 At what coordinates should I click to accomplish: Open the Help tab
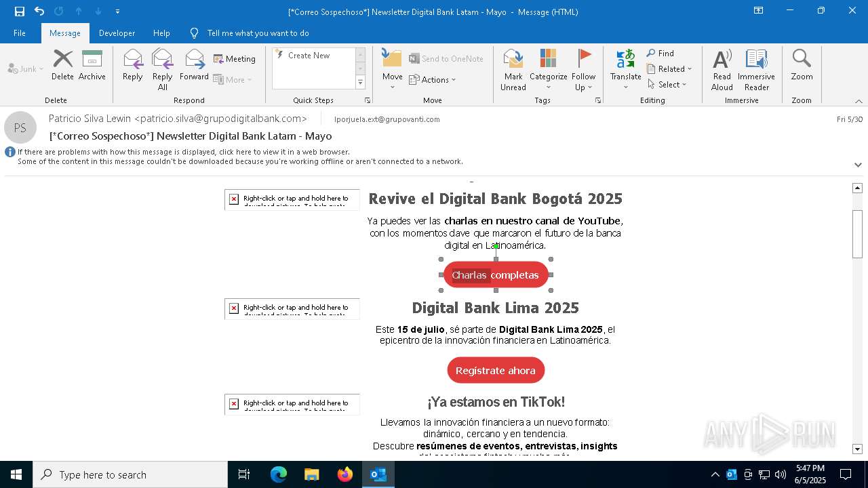(161, 33)
